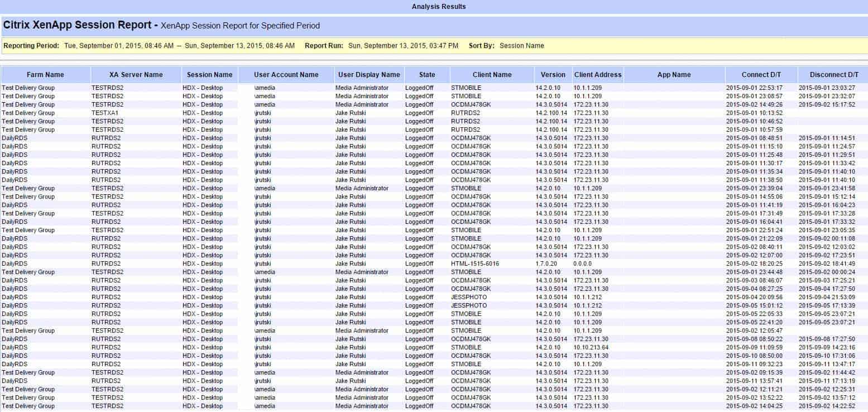This screenshot has width=868, height=412.
Task: Click disconnect time "2015-09-01 16:04:23"
Action: tap(827, 205)
